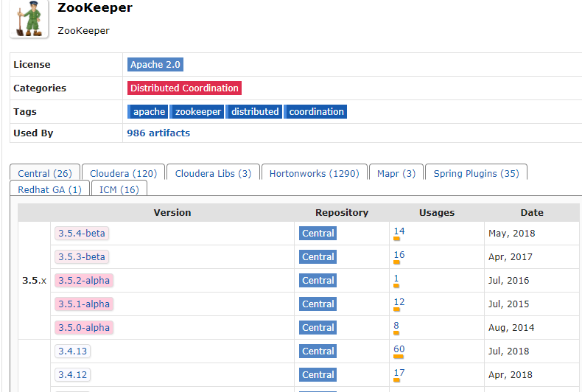Click the Version column header
Screen dimensions: 582x392
(172, 212)
